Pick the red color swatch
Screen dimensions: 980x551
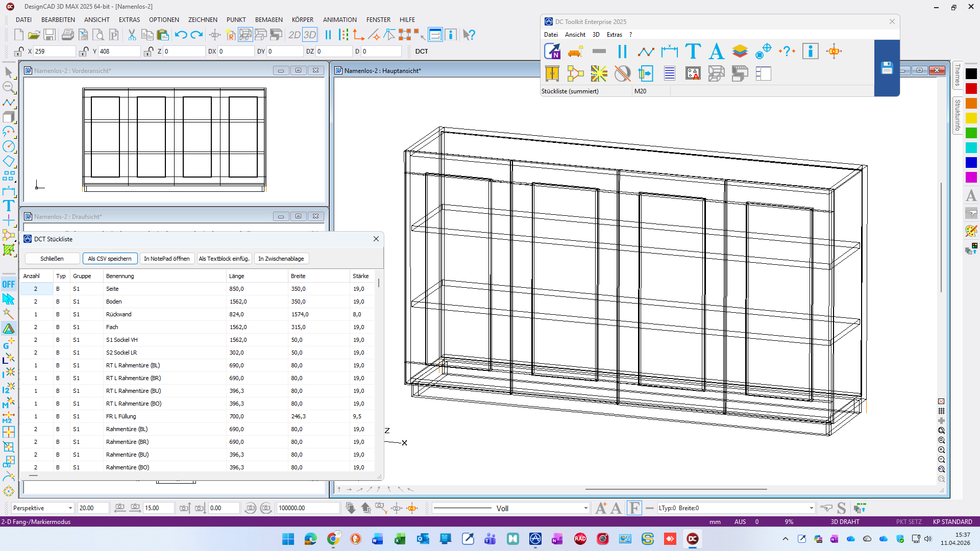(x=971, y=89)
